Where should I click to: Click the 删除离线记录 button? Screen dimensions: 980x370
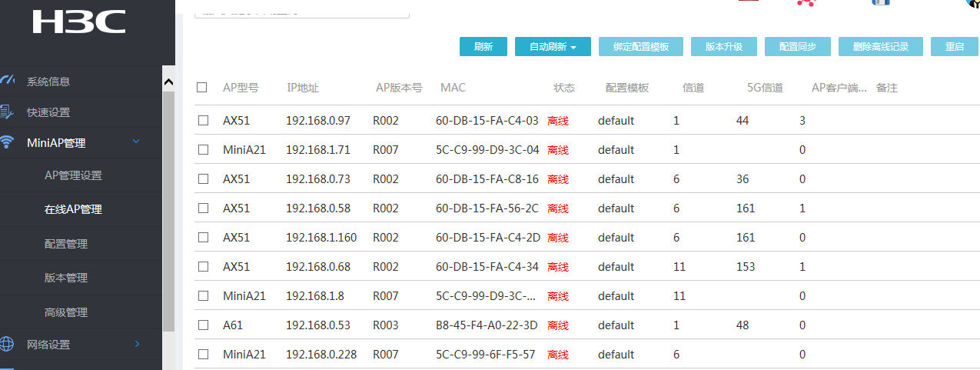point(881,47)
